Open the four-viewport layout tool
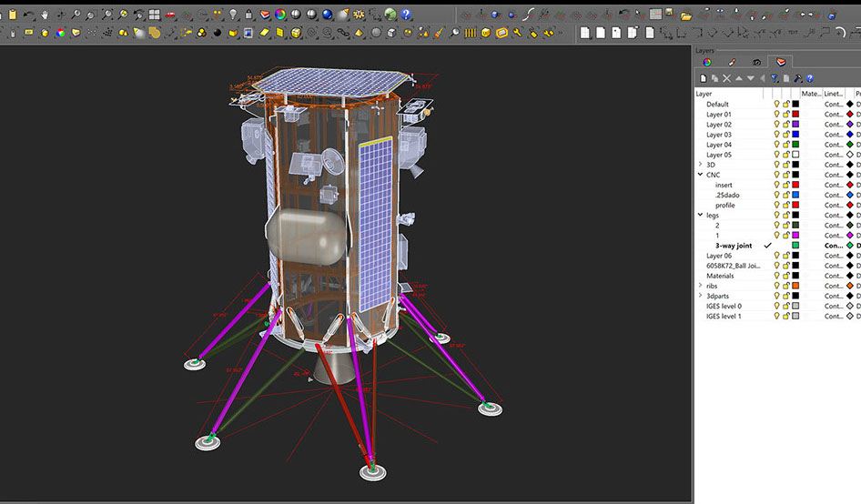The height and width of the screenshot is (504, 861). (x=155, y=15)
